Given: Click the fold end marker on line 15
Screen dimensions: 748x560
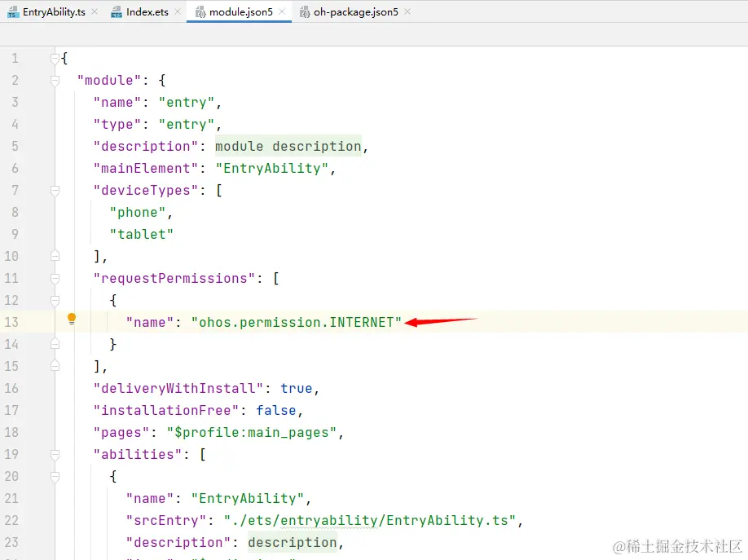Looking at the screenshot, I should coord(55,366).
